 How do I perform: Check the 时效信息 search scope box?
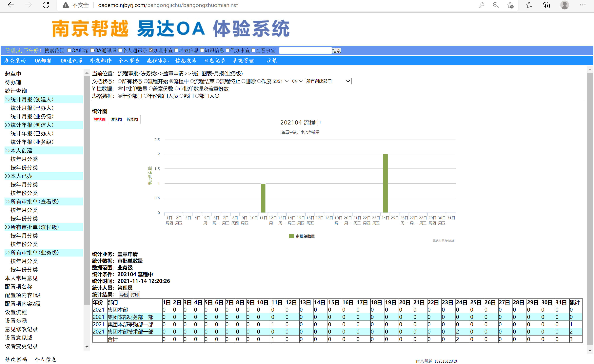click(x=176, y=50)
